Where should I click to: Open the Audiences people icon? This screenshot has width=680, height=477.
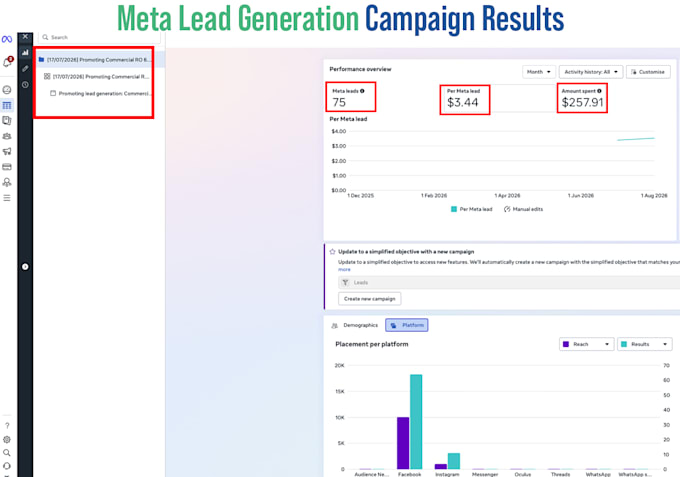[7, 136]
